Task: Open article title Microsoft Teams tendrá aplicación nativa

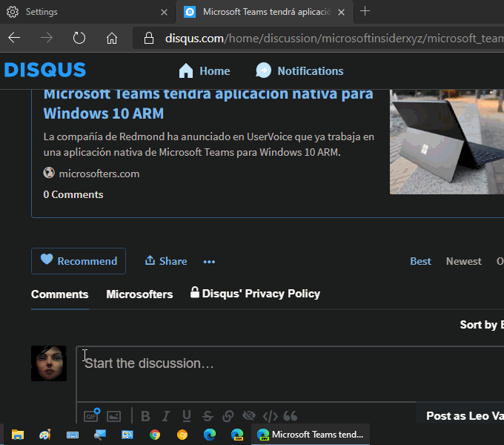Action: tap(208, 104)
